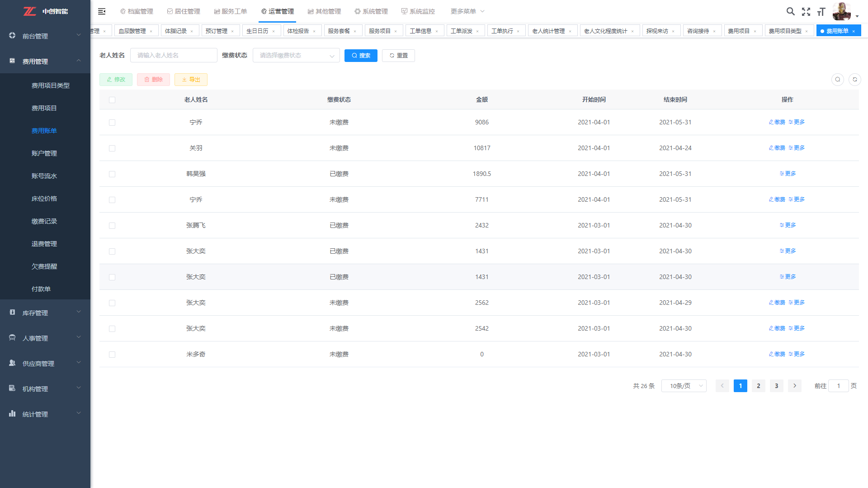Click the blue 搜索 button

361,56
